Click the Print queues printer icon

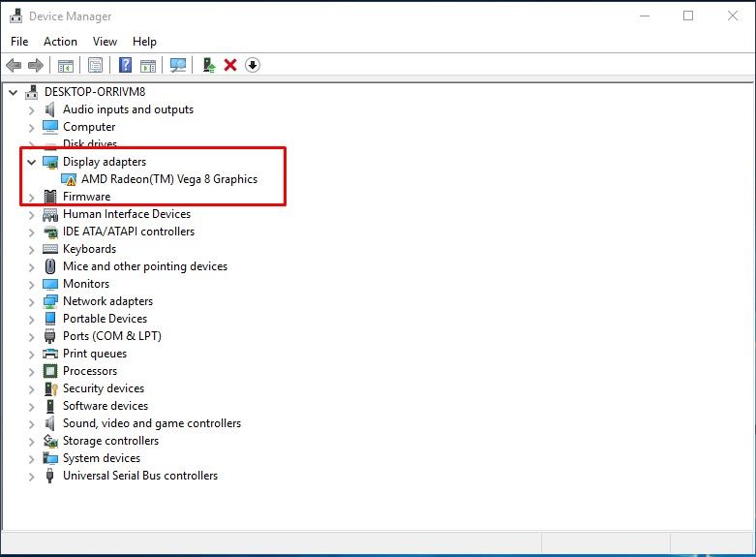tap(50, 354)
